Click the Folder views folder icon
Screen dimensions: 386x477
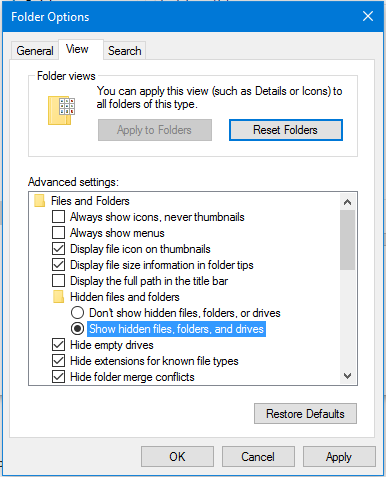point(62,111)
